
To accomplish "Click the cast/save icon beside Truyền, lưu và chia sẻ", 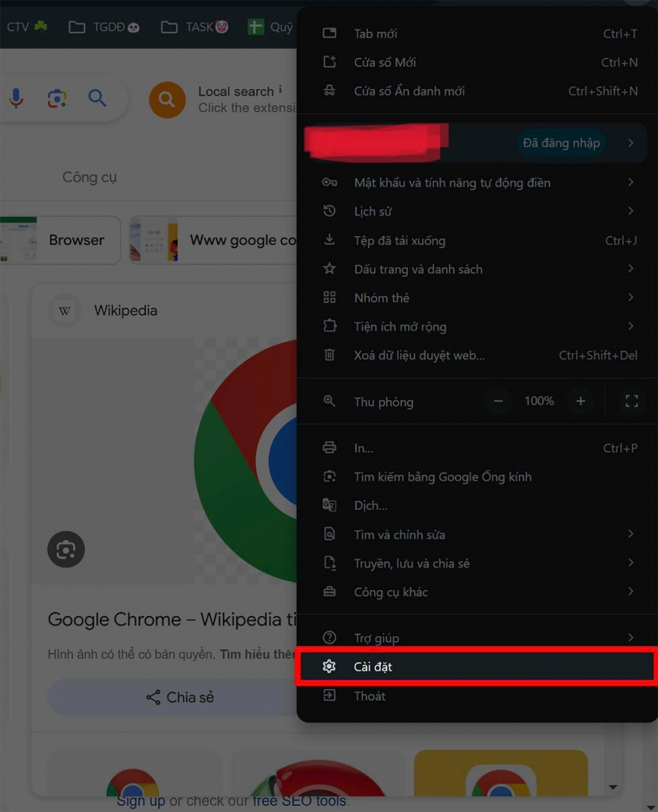I will pyautogui.click(x=330, y=562).
